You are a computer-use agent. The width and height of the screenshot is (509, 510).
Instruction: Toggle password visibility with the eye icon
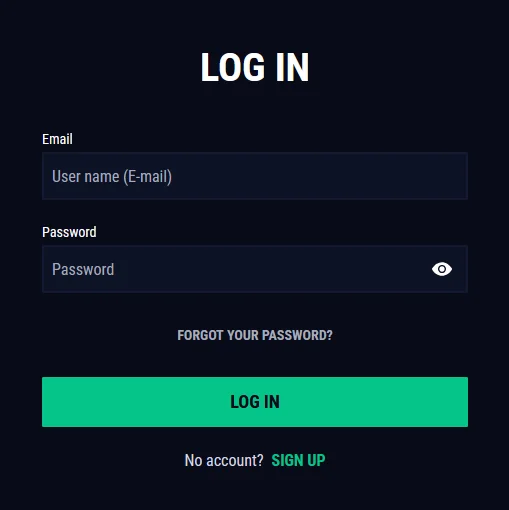tap(442, 269)
